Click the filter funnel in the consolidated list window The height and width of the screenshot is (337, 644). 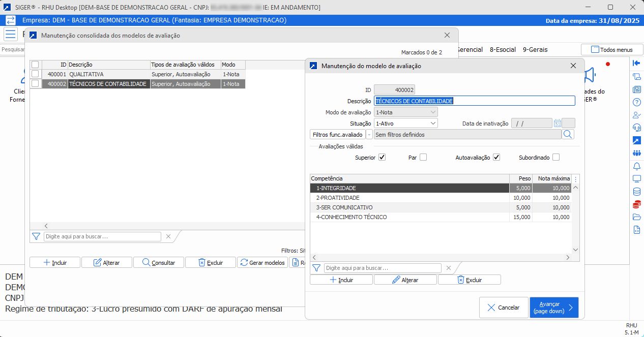point(36,236)
